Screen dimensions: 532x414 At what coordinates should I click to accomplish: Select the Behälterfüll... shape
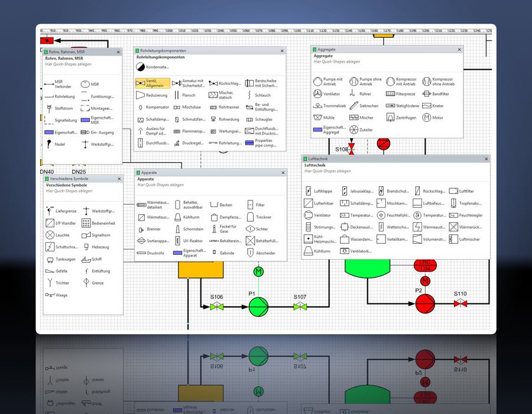(262, 241)
